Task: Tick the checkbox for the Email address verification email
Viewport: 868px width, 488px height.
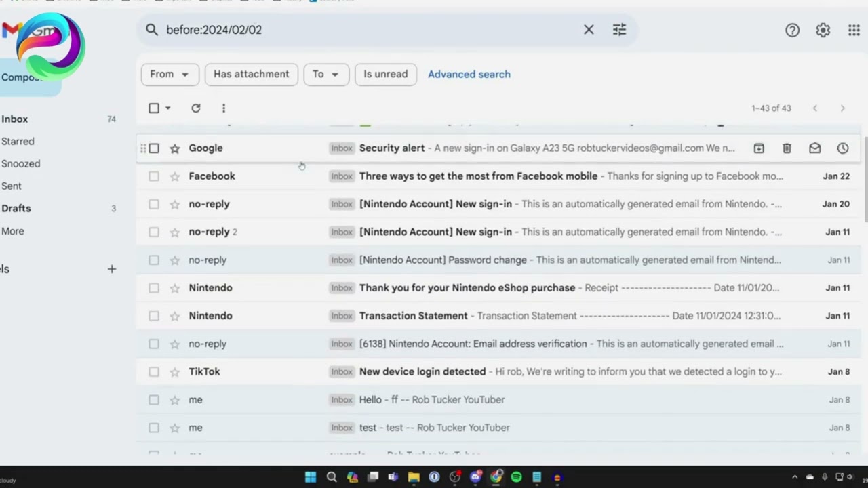Action: click(154, 344)
